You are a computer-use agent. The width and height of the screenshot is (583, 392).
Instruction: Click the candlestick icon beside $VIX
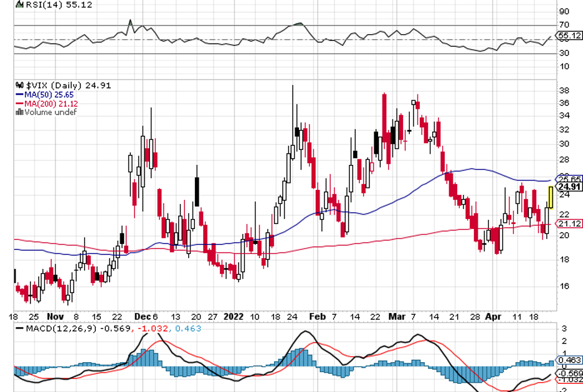coord(19,85)
